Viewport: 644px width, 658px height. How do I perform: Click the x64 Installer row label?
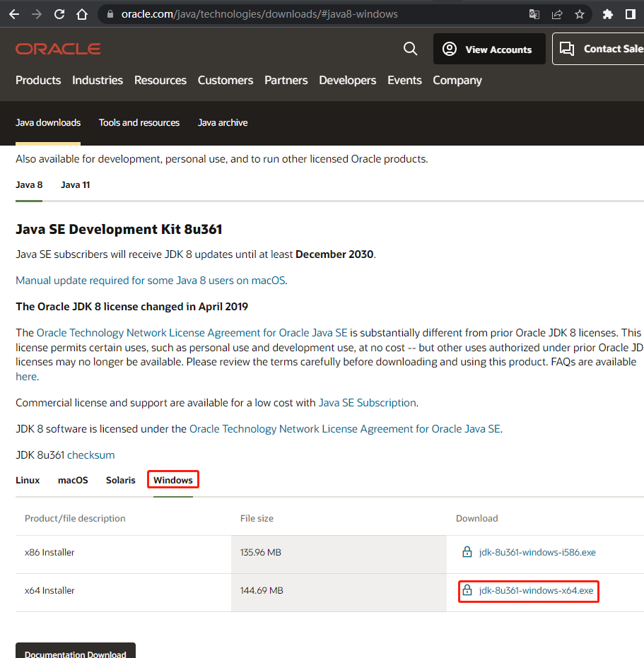[x=49, y=590]
